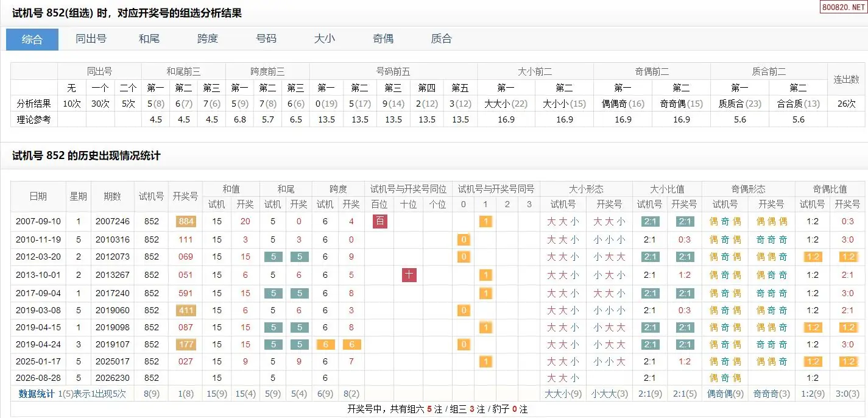Viewport: 868px width, 418px height.
Task: Click the 数据统计 row label
Action: pyautogui.click(x=37, y=394)
